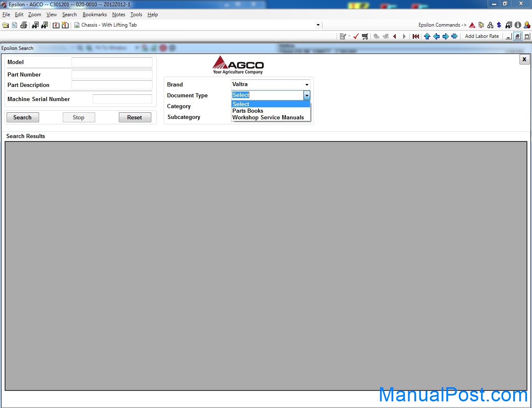Screen dimensions: 532x408
Task: Click the stacked windows binoculars icon
Action: [509, 25]
